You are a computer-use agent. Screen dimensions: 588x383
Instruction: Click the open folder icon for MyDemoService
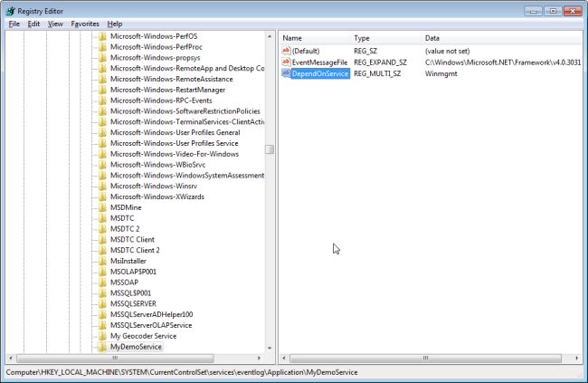[x=102, y=347]
